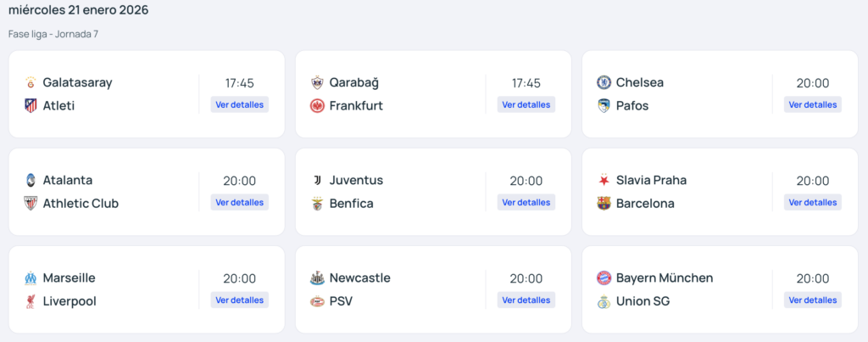The image size is (868, 342).
Task: Click the Atleti club crest
Action: [x=31, y=106]
